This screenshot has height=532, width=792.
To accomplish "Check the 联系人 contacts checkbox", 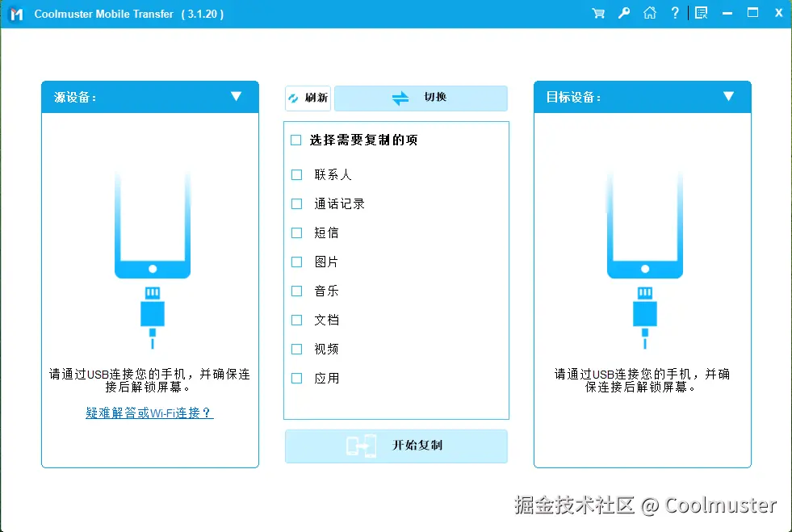I will coord(296,174).
